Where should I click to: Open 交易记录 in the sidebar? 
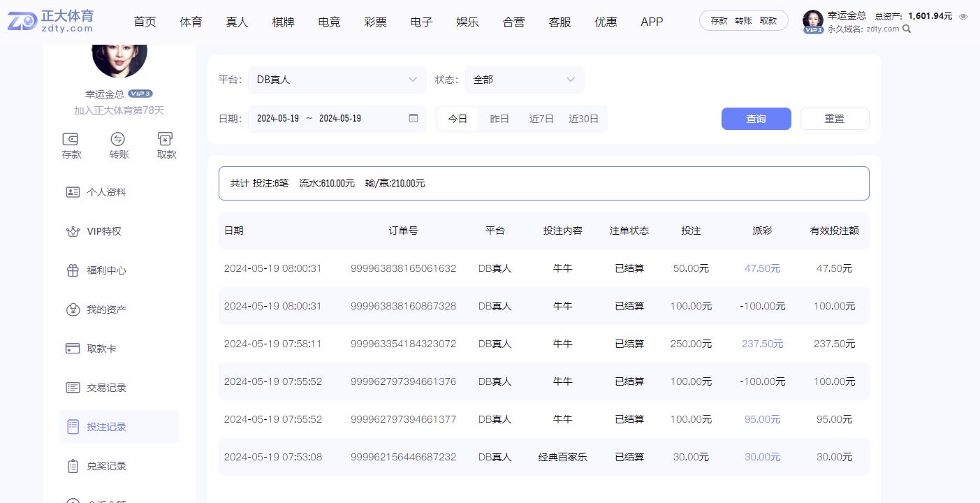pos(106,388)
